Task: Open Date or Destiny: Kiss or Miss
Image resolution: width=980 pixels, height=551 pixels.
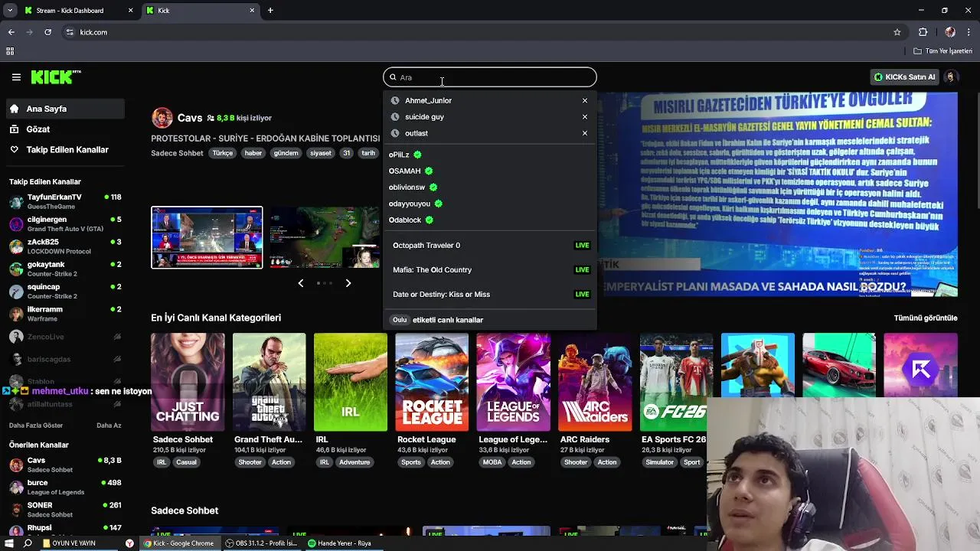Action: click(490, 295)
